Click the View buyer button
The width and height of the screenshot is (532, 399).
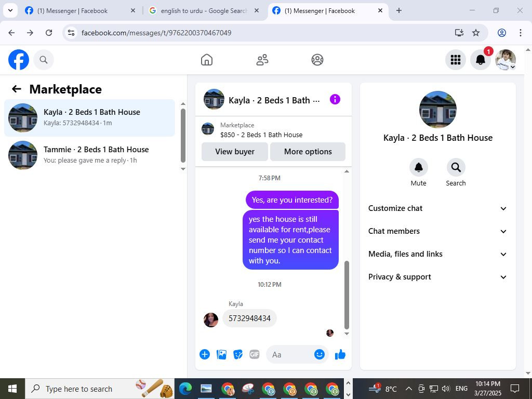point(235,152)
